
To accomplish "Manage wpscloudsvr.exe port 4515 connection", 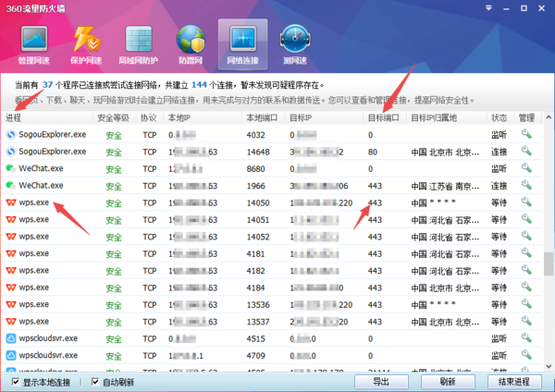I will [x=526, y=337].
